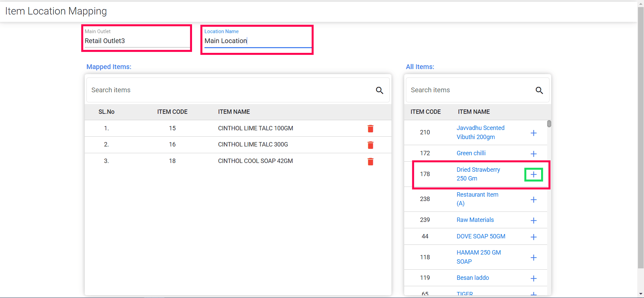
Task: Click the All Items list scrollbar thumb
Action: click(549, 124)
